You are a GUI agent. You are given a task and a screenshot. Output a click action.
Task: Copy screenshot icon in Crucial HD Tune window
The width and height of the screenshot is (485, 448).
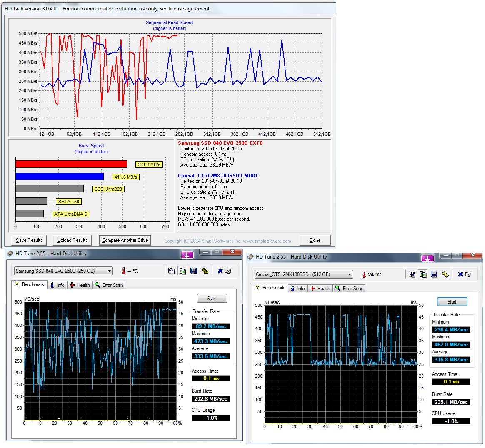(423, 274)
